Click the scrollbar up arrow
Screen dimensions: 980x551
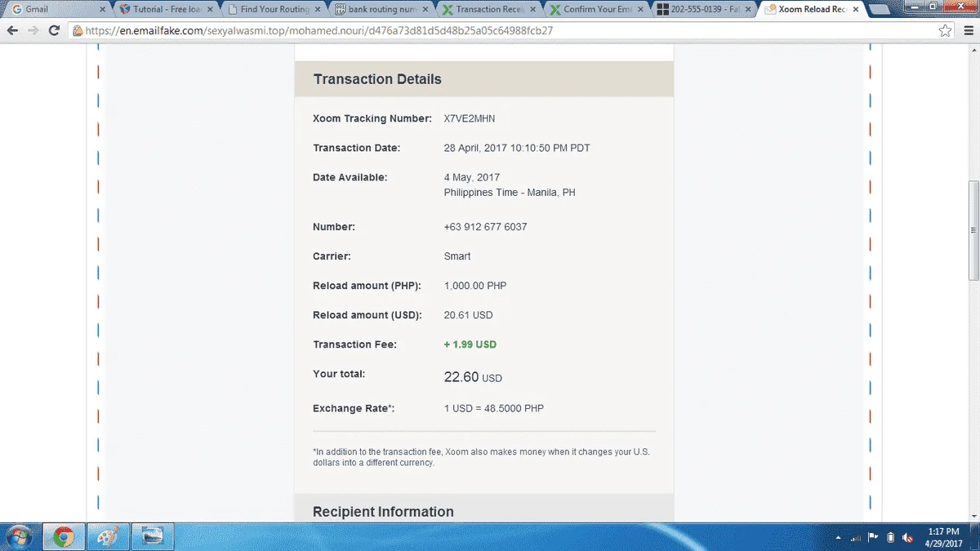973,51
